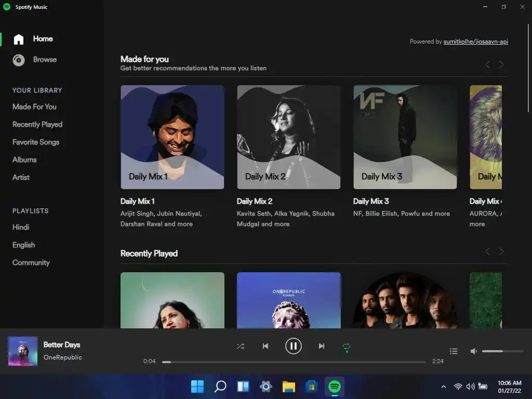This screenshot has height=399, width=532.
Task: Open OneRepublic artist link in player
Action: point(63,357)
